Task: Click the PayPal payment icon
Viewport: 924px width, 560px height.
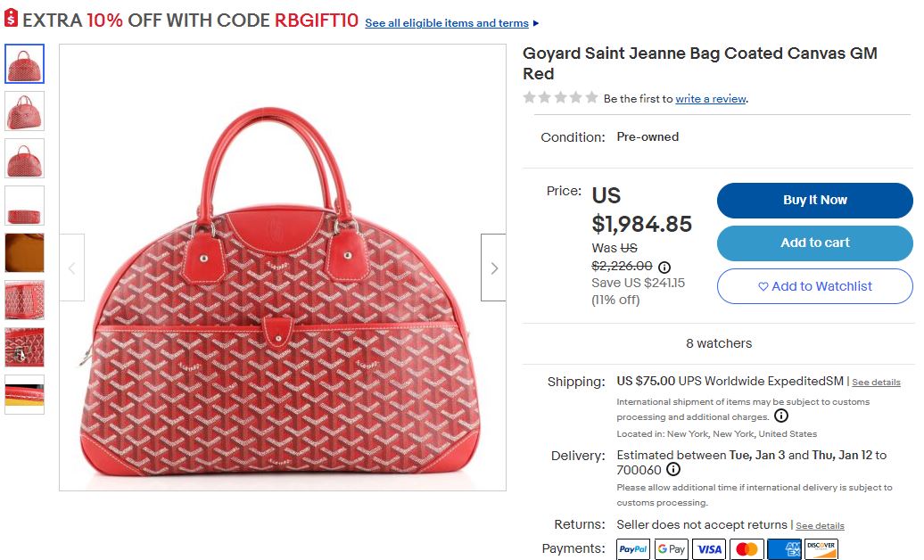Action: [633, 549]
